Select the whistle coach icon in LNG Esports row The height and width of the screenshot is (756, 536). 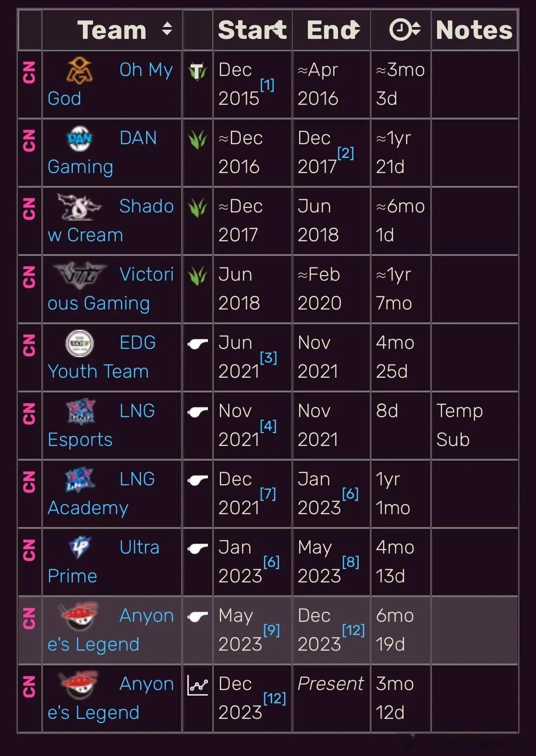(x=198, y=412)
